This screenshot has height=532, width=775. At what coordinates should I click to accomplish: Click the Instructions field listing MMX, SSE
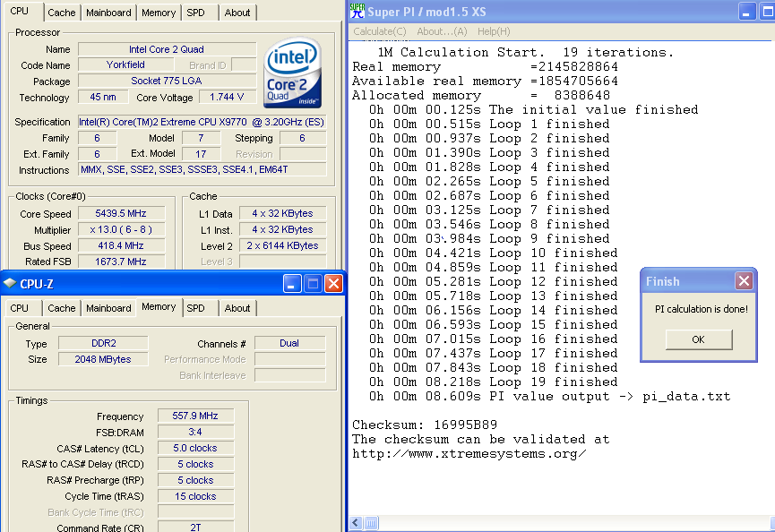[202, 169]
